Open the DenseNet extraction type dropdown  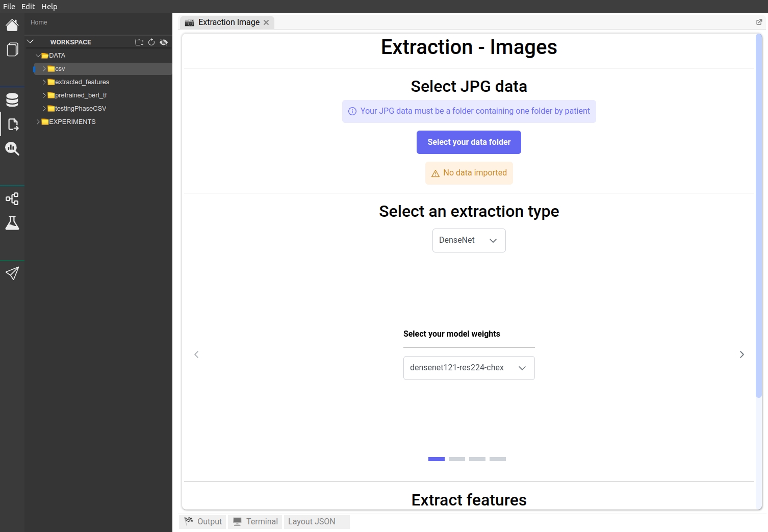(469, 240)
